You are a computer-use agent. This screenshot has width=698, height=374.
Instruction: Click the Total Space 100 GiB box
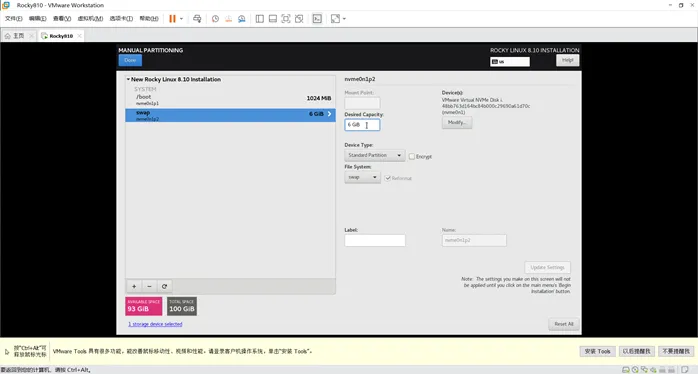tap(182, 306)
